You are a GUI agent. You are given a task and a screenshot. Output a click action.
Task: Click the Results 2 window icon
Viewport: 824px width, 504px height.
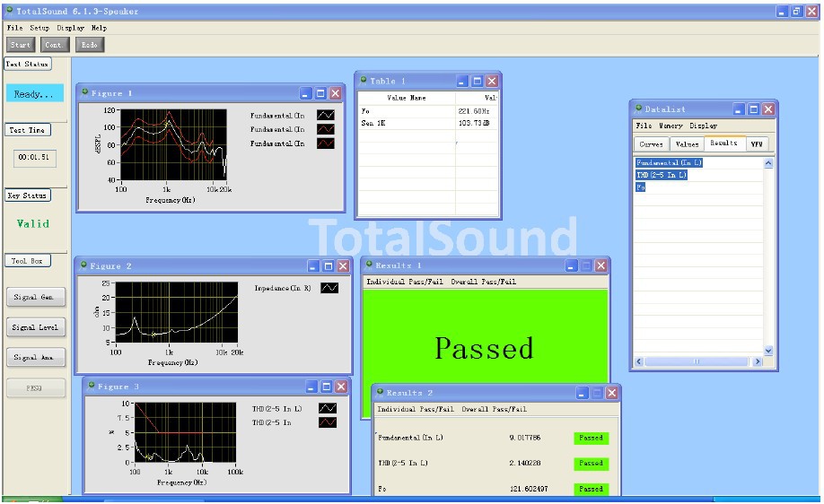(x=380, y=392)
